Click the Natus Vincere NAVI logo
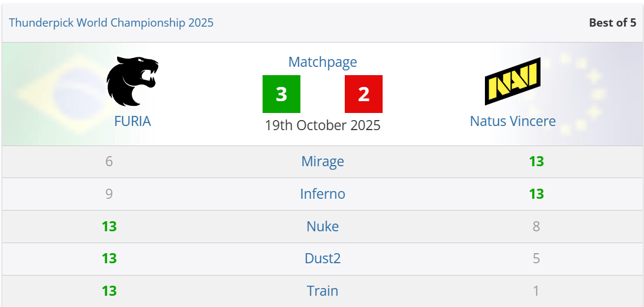This screenshot has height=307, width=644. [x=513, y=82]
